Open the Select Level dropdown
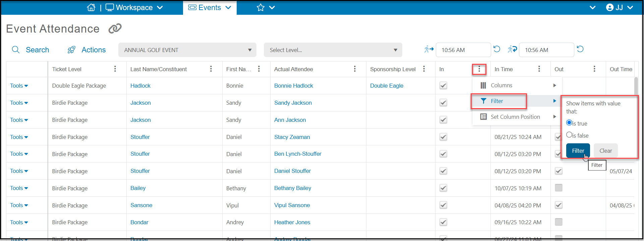This screenshot has height=241, width=644. click(333, 50)
